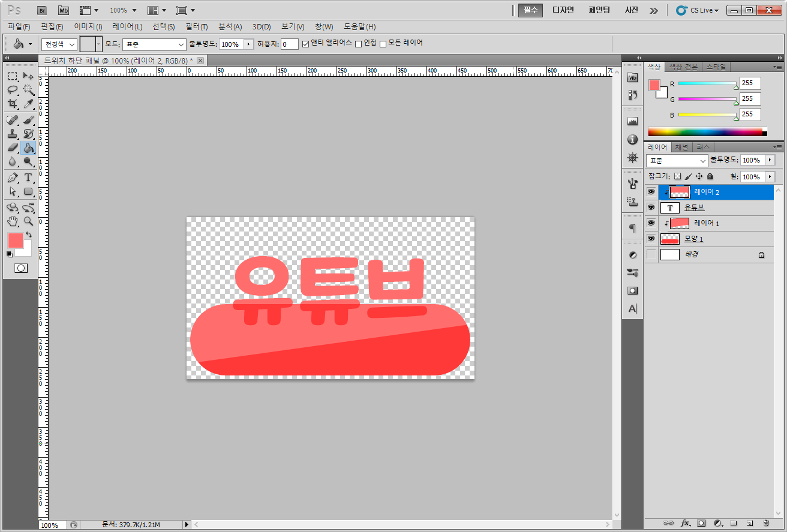Select the Eyedropper tool

[28, 104]
